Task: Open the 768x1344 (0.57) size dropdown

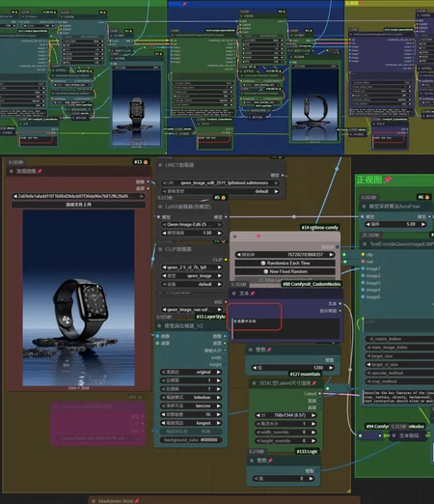Action: 285,415
